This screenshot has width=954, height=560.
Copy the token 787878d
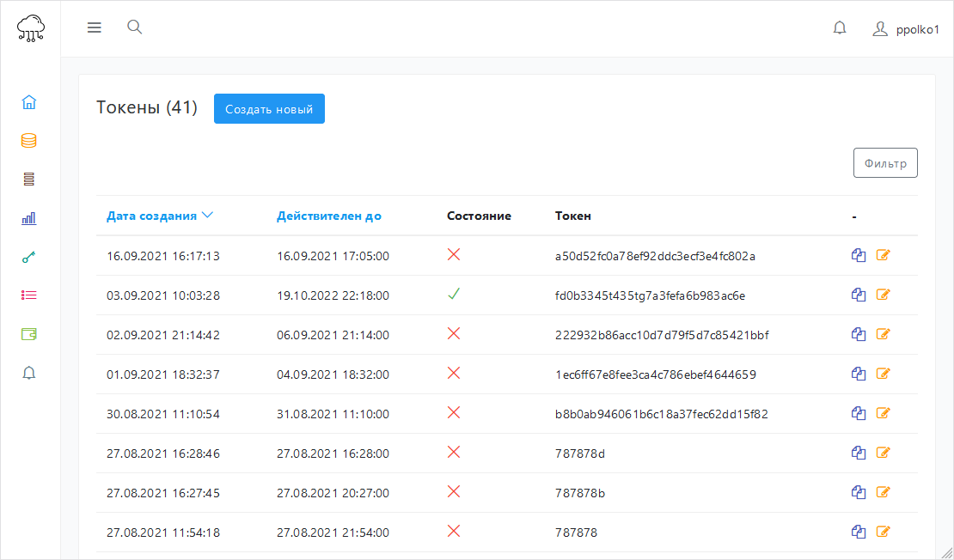[858, 453]
